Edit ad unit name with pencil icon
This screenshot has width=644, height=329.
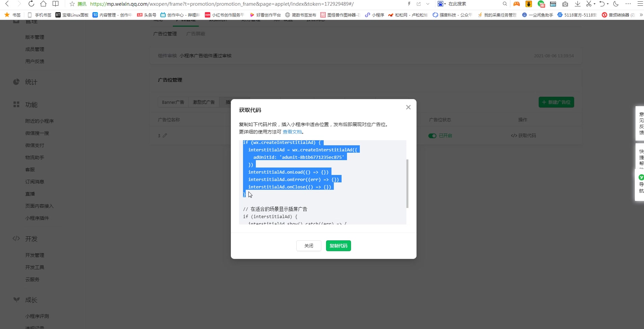click(x=165, y=136)
